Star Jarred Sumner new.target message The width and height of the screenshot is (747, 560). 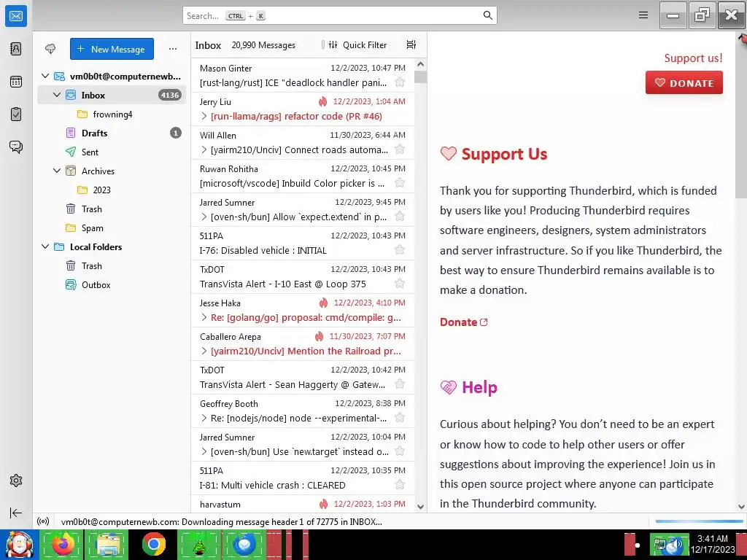pyautogui.click(x=400, y=451)
